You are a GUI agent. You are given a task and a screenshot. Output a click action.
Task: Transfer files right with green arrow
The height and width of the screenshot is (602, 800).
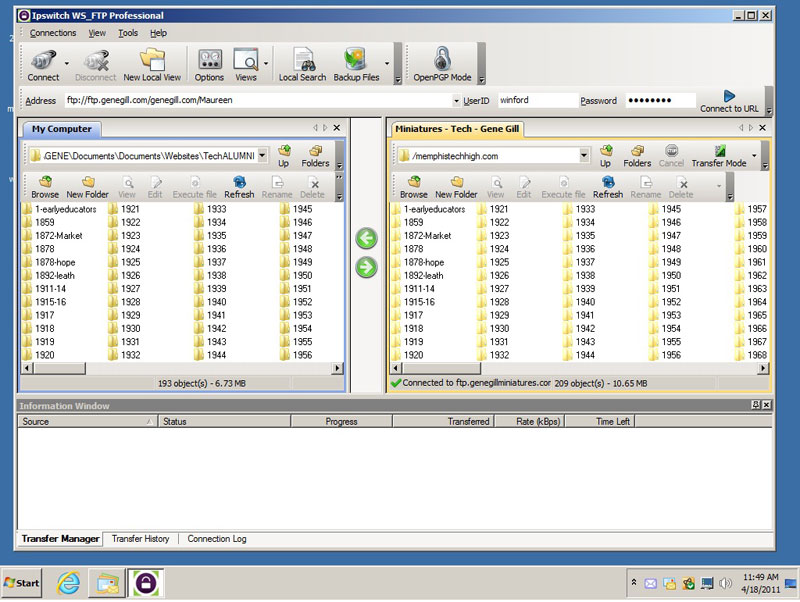point(366,267)
